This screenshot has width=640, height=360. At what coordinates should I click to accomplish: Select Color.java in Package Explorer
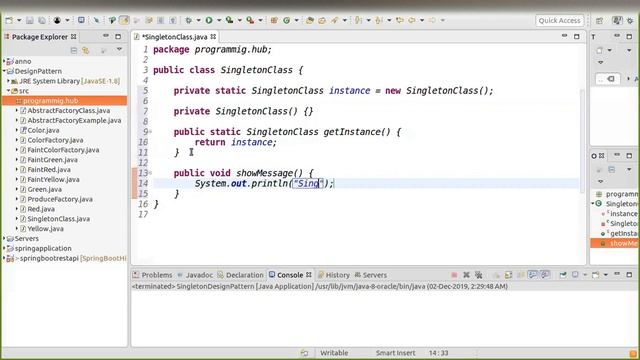[x=43, y=130]
